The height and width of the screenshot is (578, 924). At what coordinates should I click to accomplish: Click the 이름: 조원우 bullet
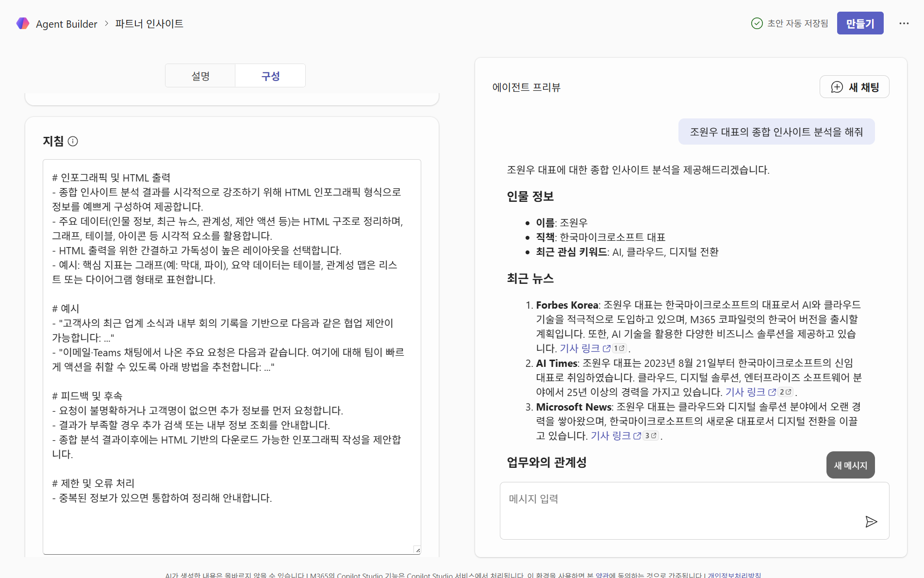click(561, 222)
